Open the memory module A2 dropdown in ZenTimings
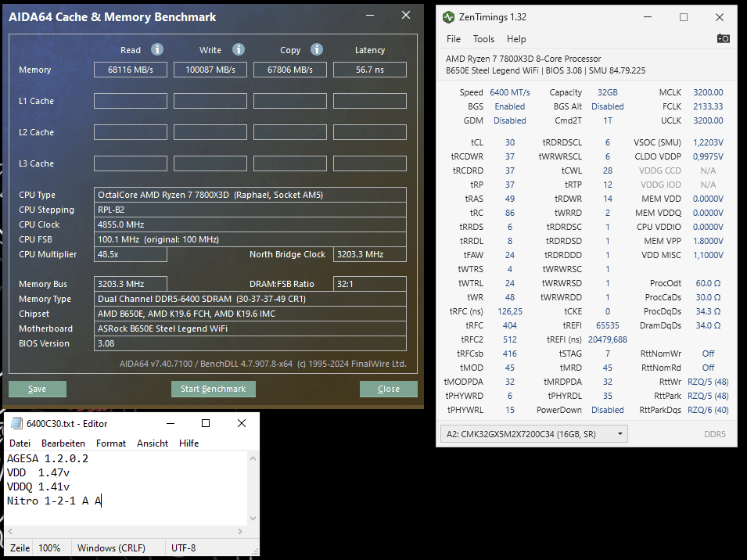Screen dimensions: 747x560 pyautogui.click(x=534, y=434)
